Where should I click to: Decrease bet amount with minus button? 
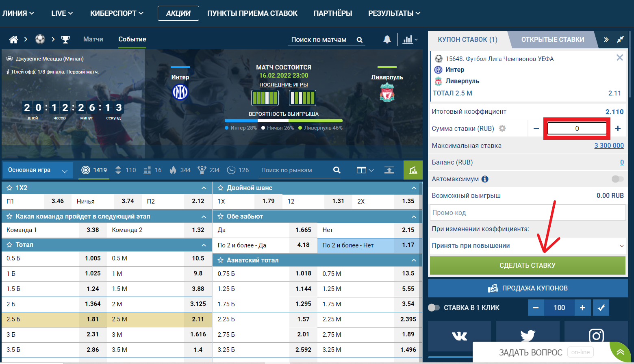pos(536,128)
